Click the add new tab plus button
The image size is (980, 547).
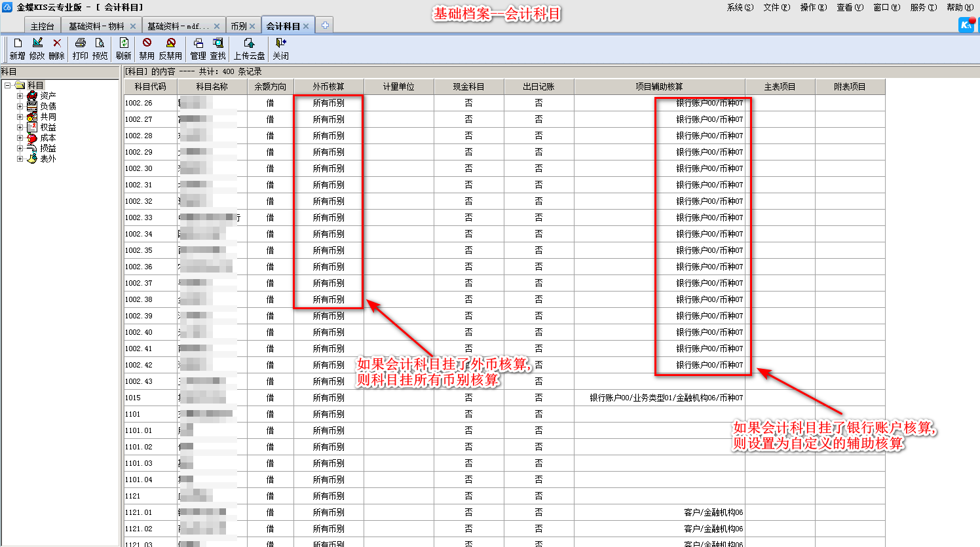325,26
